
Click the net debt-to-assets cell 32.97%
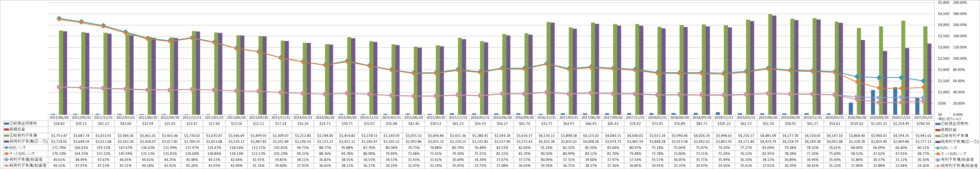[414, 166]
